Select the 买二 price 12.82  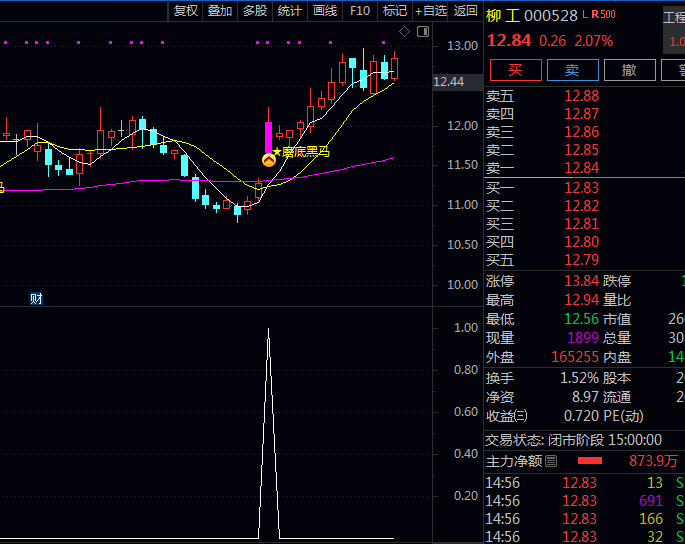pos(581,206)
